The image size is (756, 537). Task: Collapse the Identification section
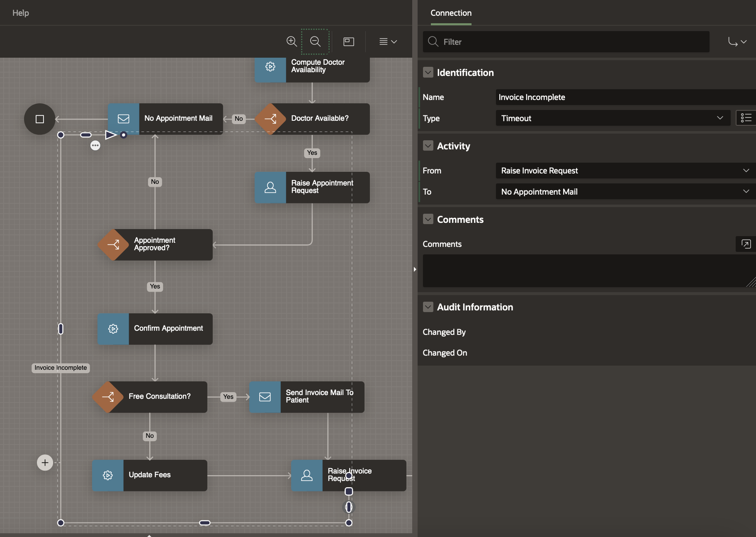(x=428, y=73)
